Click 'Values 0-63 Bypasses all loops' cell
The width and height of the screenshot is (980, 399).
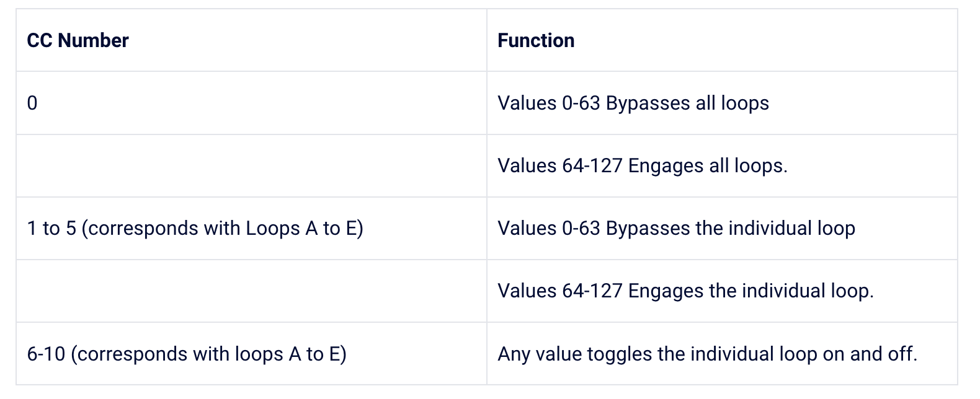click(633, 103)
